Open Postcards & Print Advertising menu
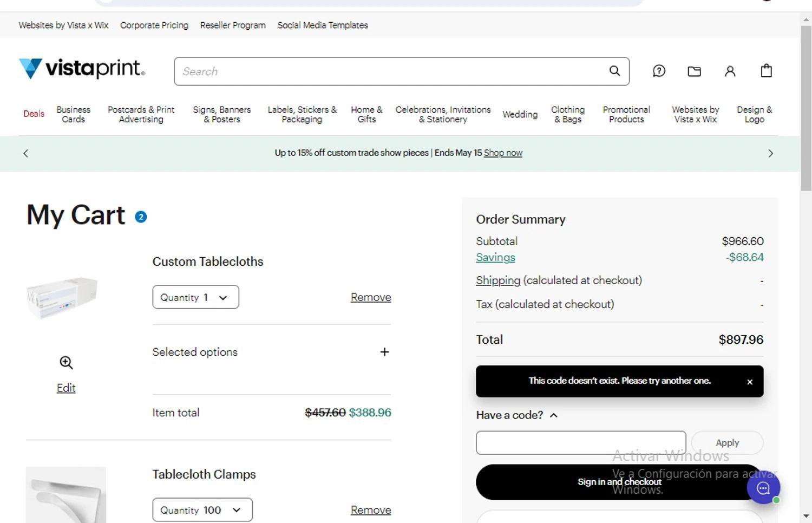The image size is (812, 523). coord(141,114)
